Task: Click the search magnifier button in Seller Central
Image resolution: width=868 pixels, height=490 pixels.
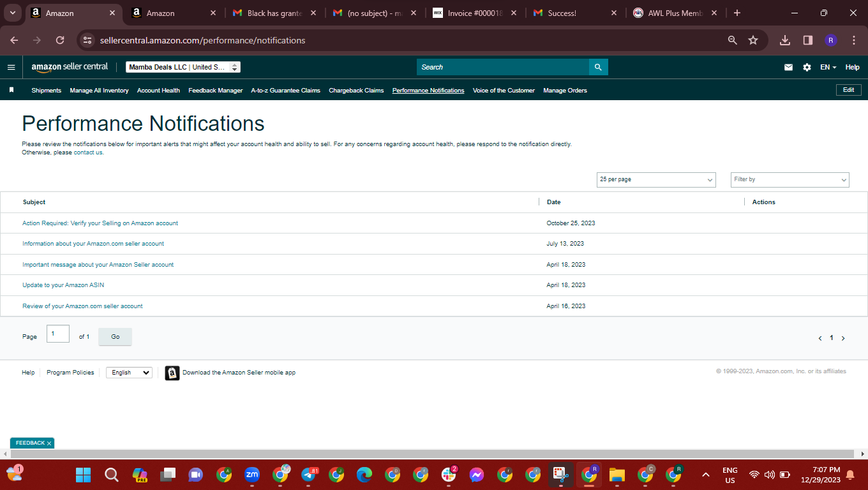Action: coord(598,67)
